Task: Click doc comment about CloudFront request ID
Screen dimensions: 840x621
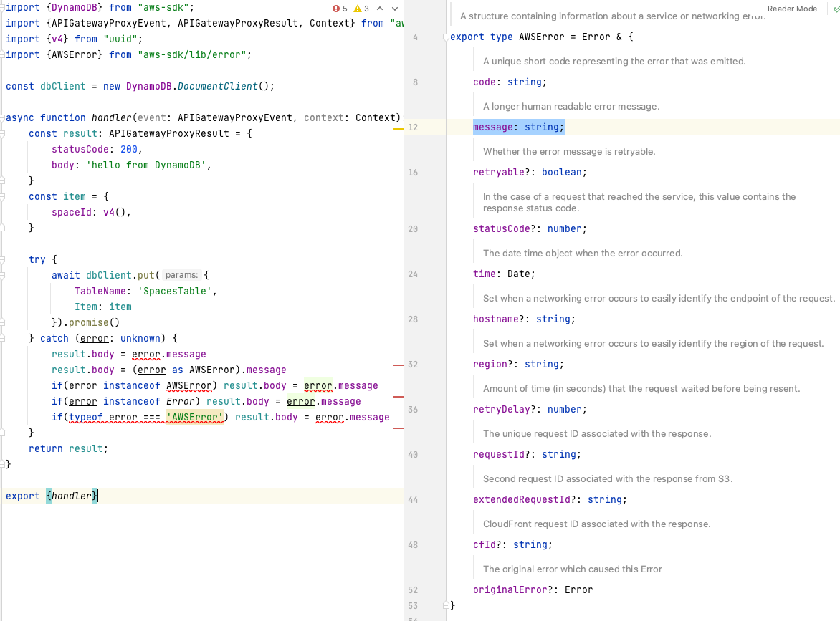Action: [x=597, y=524]
